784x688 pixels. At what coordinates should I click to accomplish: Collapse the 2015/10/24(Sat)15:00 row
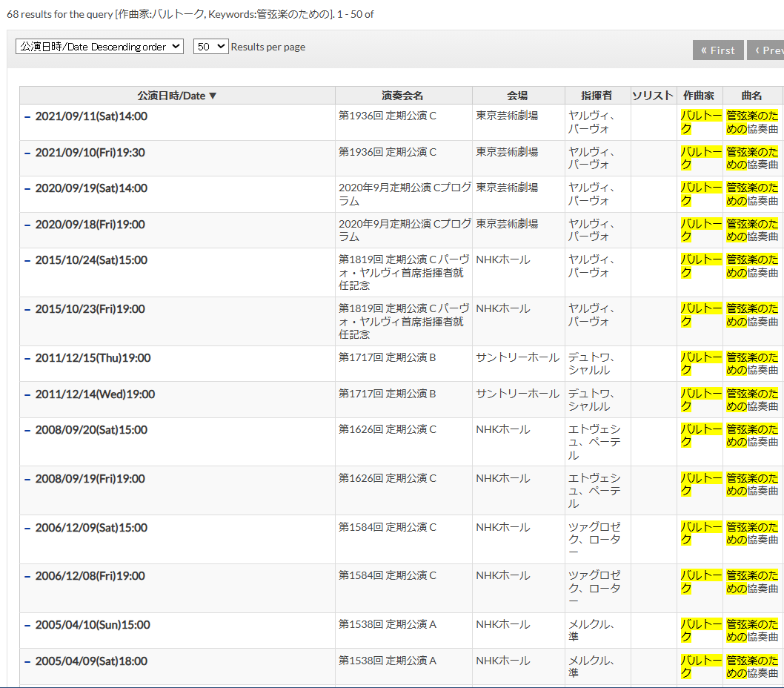27,261
